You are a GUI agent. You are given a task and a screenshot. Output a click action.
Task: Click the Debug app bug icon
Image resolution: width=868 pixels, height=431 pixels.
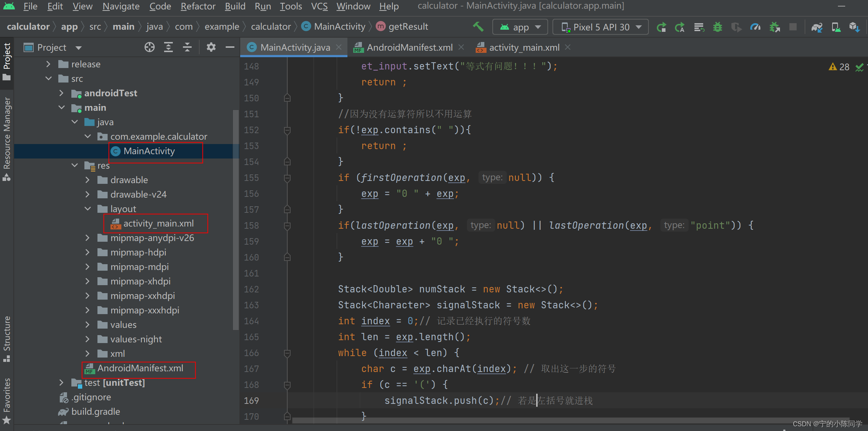[x=718, y=27]
